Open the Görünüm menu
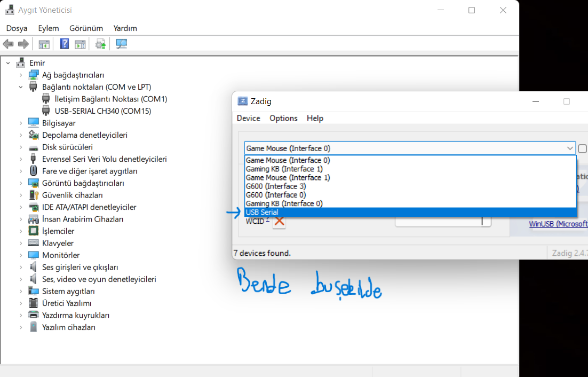The height and width of the screenshot is (377, 588). pyautogui.click(x=86, y=28)
